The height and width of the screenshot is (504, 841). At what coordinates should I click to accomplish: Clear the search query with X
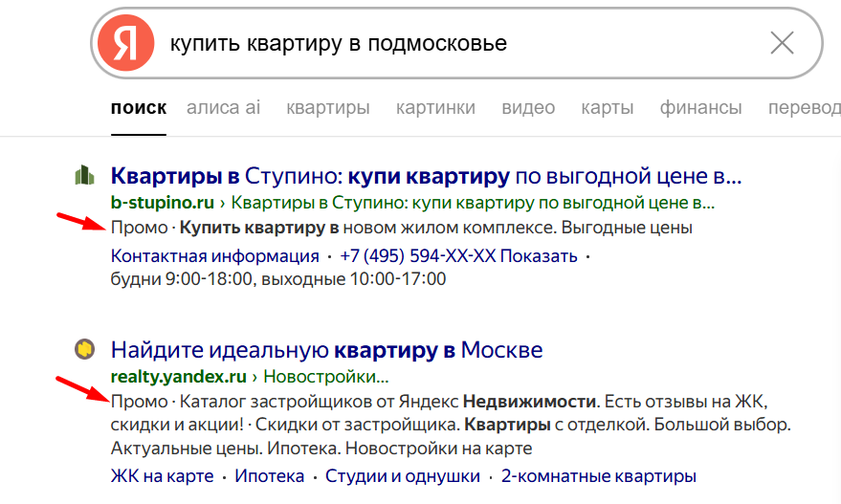click(782, 43)
